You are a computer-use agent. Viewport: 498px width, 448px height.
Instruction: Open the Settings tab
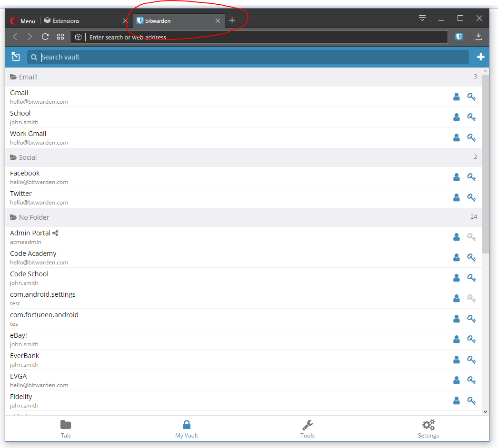click(428, 429)
